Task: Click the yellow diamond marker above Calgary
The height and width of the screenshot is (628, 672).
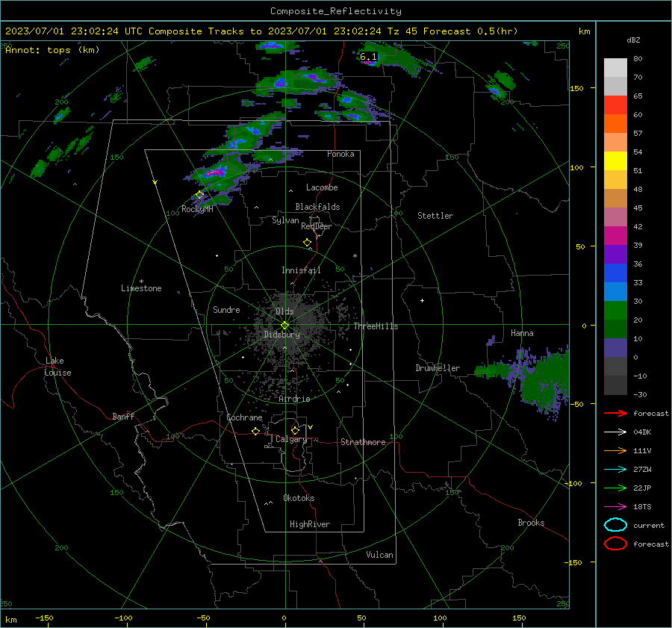Action: (x=295, y=430)
